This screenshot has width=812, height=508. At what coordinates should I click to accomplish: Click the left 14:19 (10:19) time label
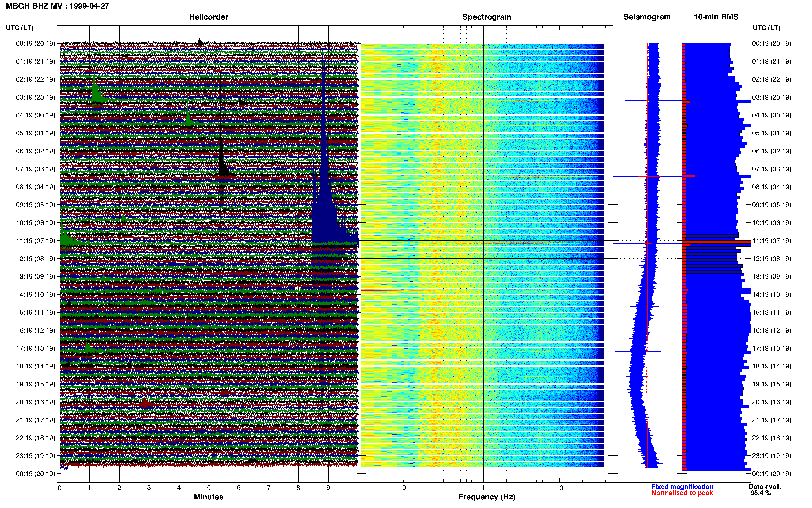(x=35, y=294)
